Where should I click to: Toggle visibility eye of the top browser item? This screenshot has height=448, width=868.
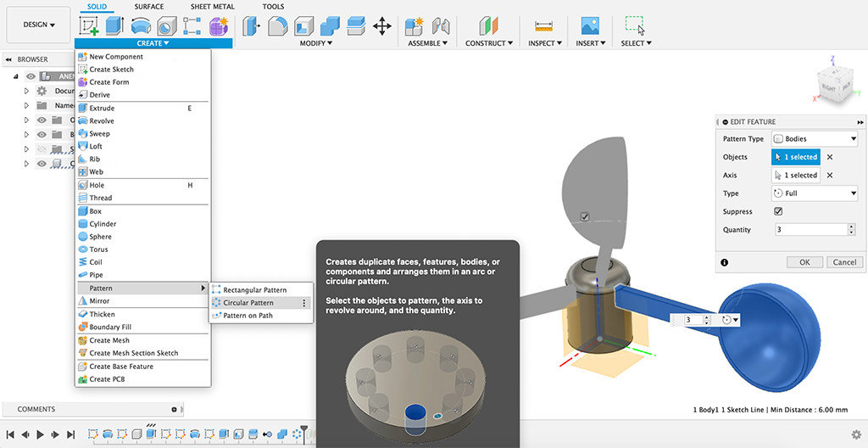[31, 76]
